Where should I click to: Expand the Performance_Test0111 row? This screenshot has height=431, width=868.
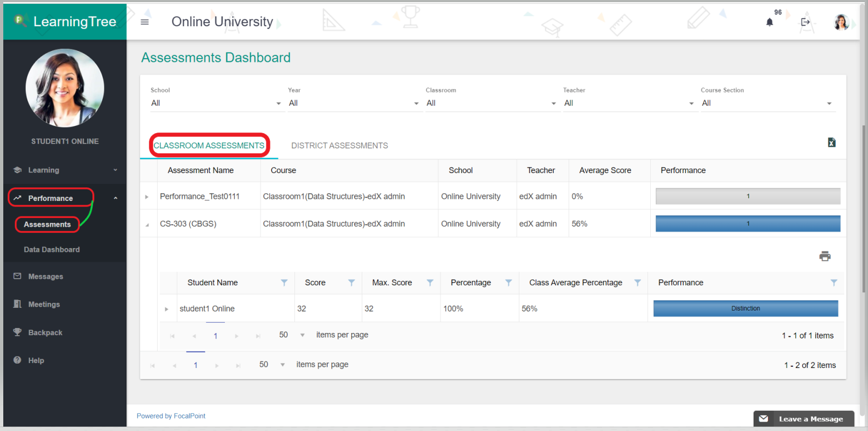tap(147, 197)
